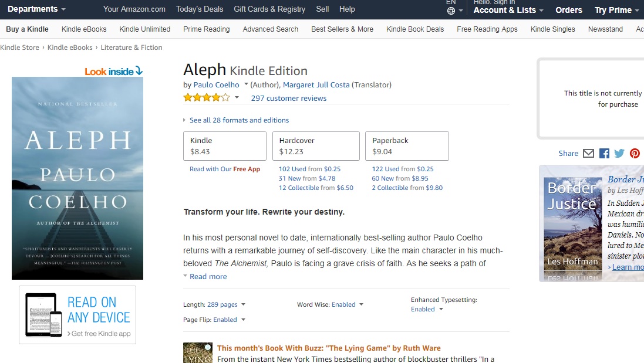Viewport: 644px width, 363px height.
Task: Go to Today's Deals menu item
Action: pyautogui.click(x=199, y=9)
